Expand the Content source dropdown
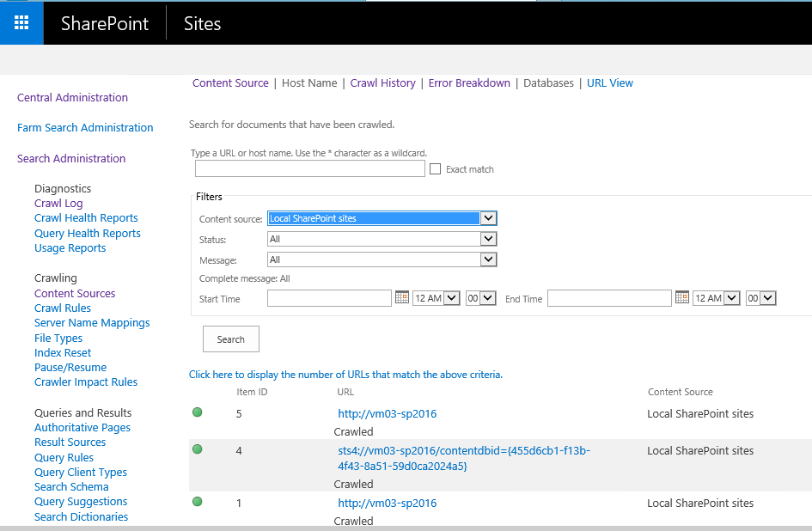This screenshot has height=531, width=812. click(488, 218)
